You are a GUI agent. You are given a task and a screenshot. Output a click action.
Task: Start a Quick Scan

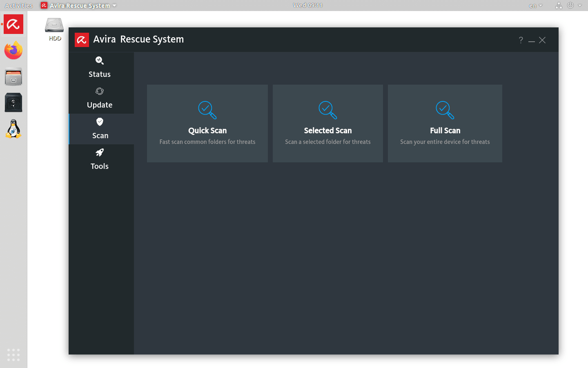click(x=207, y=123)
